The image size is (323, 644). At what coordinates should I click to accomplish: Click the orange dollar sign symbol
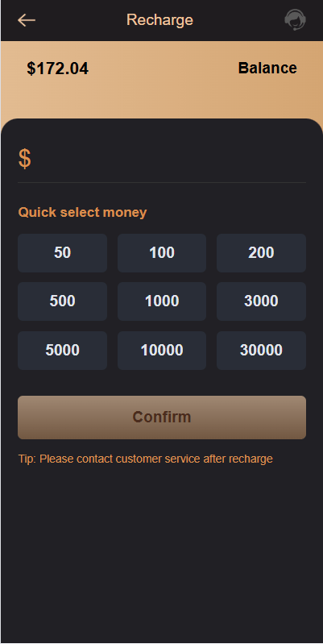[25, 159]
